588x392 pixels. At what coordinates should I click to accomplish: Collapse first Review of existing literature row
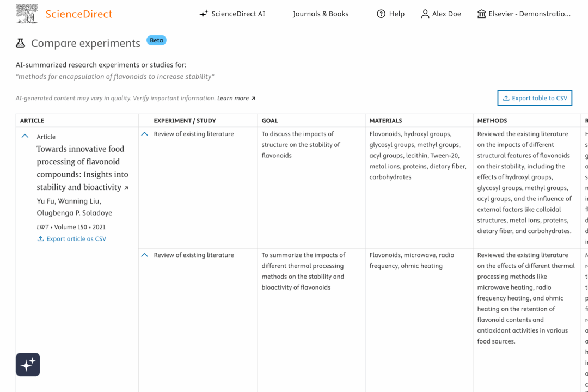click(x=144, y=134)
